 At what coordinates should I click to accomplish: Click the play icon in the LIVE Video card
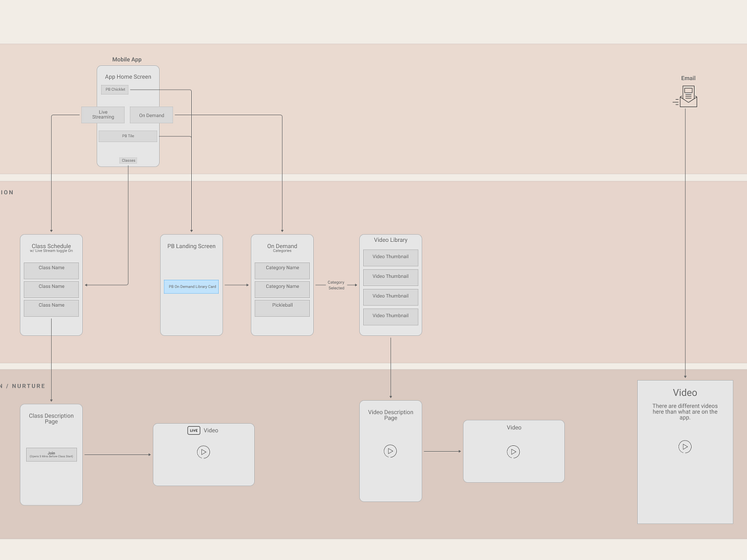point(203,452)
